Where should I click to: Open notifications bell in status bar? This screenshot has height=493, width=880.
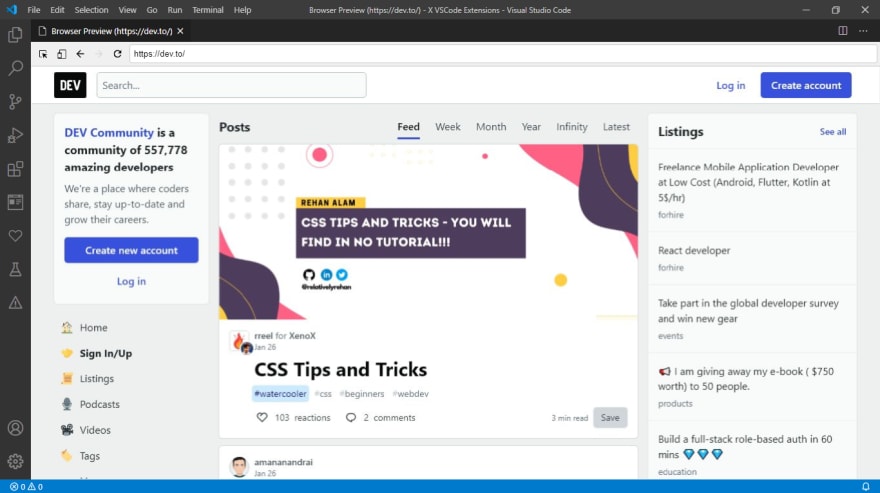pyautogui.click(x=865, y=486)
